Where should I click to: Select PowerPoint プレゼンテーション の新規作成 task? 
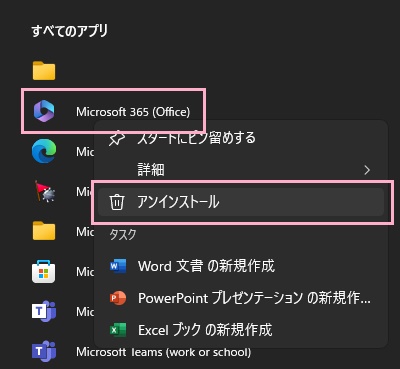tap(241, 298)
